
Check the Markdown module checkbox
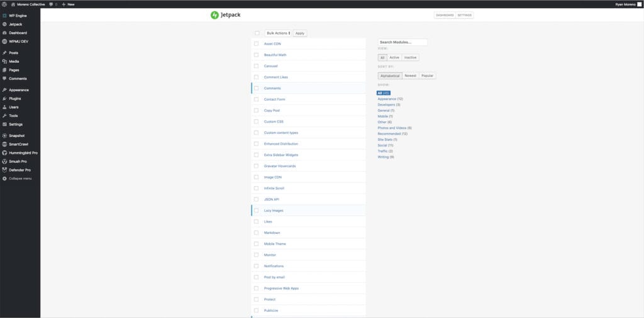[257, 233]
